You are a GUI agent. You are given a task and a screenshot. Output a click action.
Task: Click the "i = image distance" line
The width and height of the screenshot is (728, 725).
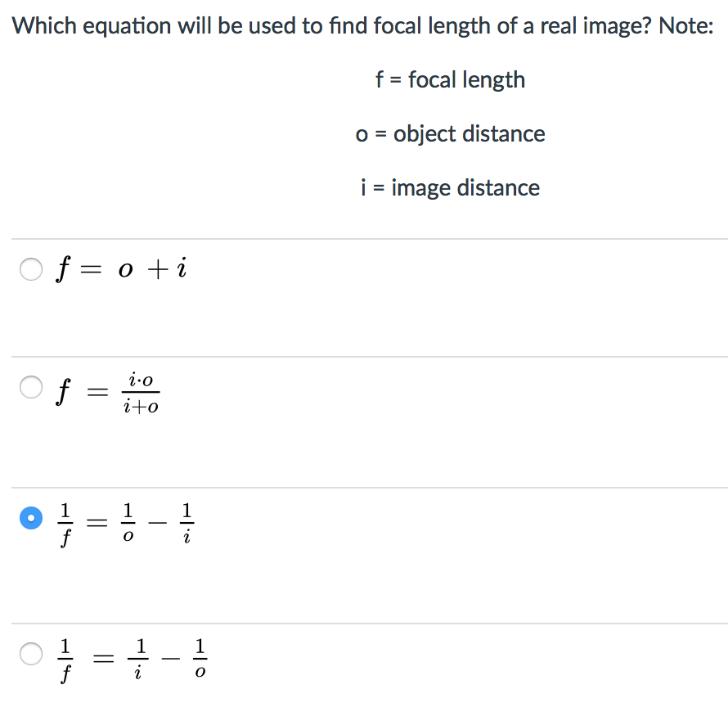pyautogui.click(x=450, y=188)
